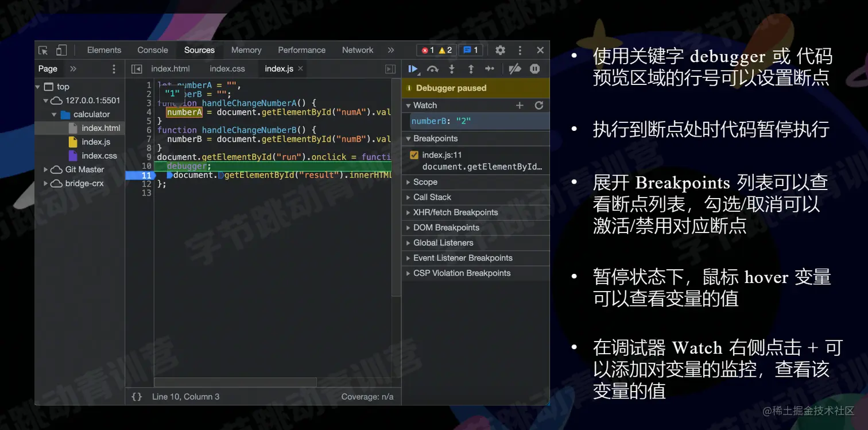Viewport: 868px width, 430px height.
Task: Open the DevTools three-dot customize menu
Action: (520, 51)
